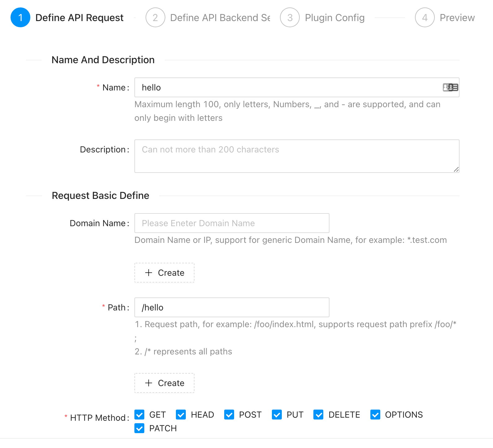Viewport: 493px width, 448px height.
Task: Uncheck the PUT method checkbox
Action: [x=277, y=415]
